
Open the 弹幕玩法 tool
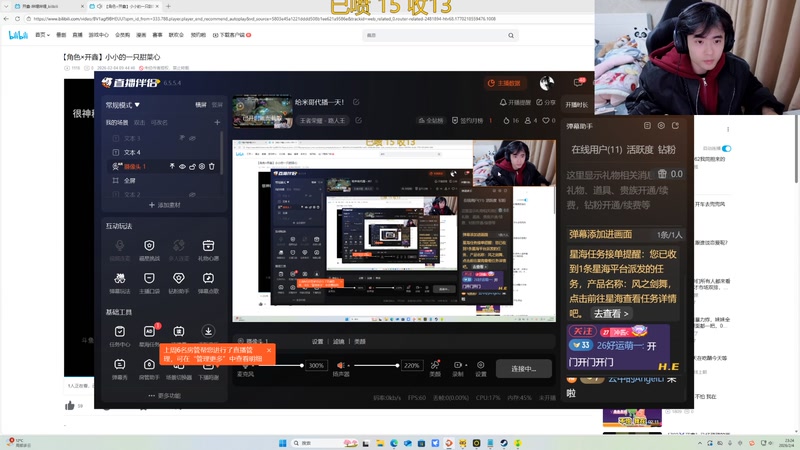(x=119, y=283)
